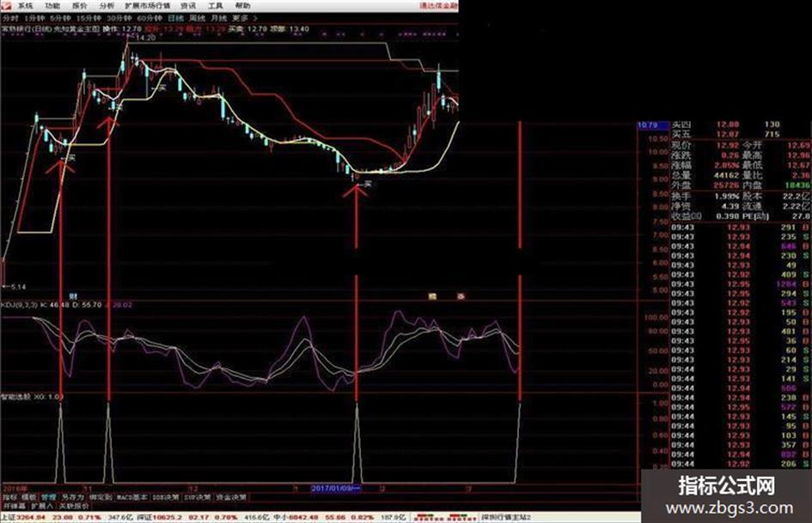Click the second yellow info marker near KDJ
Viewport: 812px width, 523px height.
click(461, 296)
